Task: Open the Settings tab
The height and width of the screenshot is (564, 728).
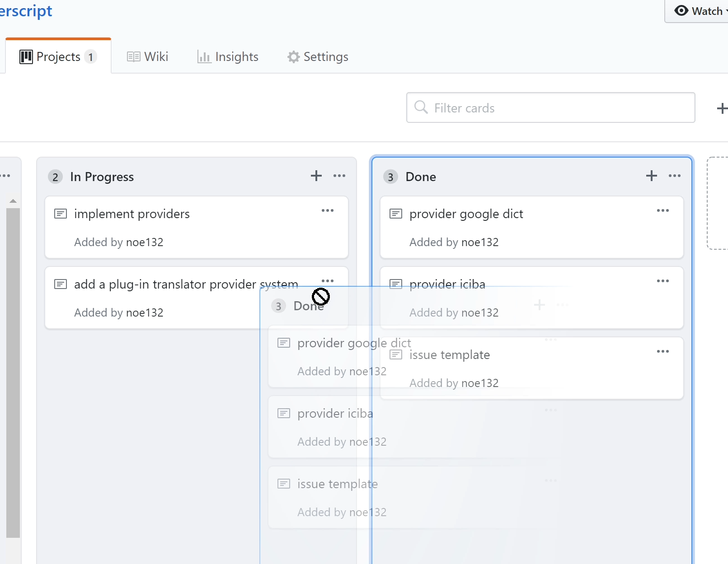Action: (318, 56)
